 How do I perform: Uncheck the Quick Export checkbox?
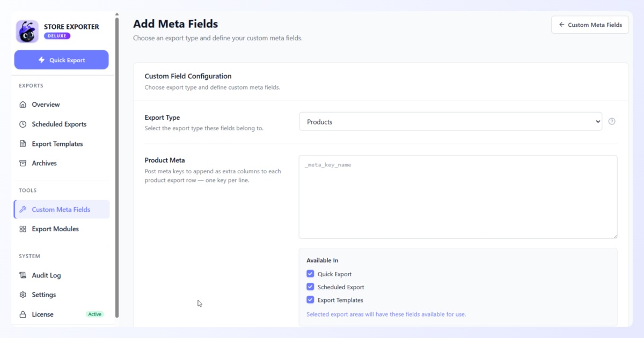point(310,274)
